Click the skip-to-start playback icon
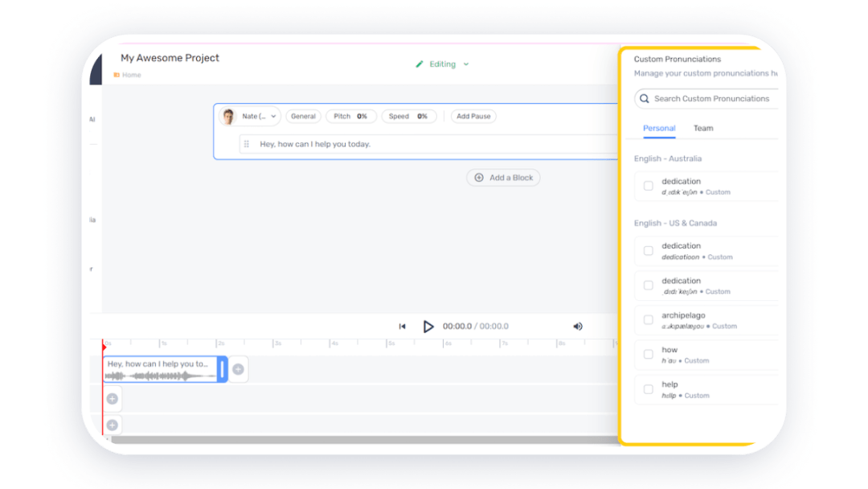868x489 pixels. [402, 326]
